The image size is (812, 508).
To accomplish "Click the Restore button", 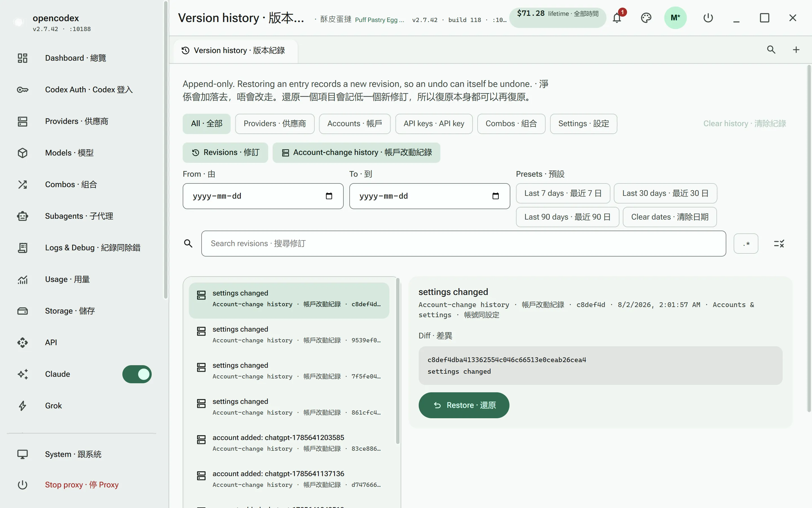I will (x=464, y=405).
